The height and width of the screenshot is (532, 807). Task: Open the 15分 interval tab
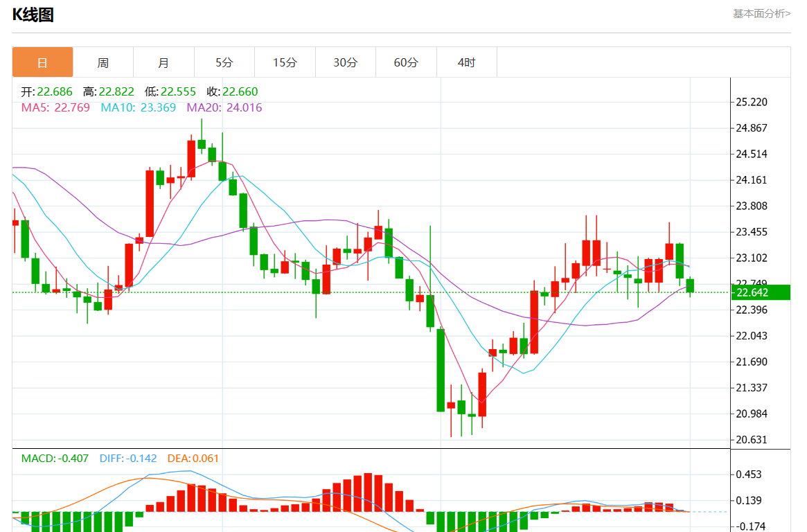pyautogui.click(x=285, y=62)
